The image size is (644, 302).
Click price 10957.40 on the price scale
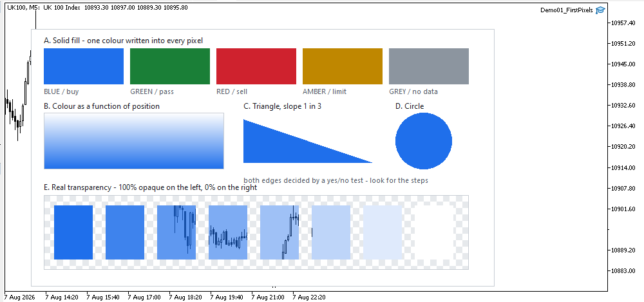(623, 23)
